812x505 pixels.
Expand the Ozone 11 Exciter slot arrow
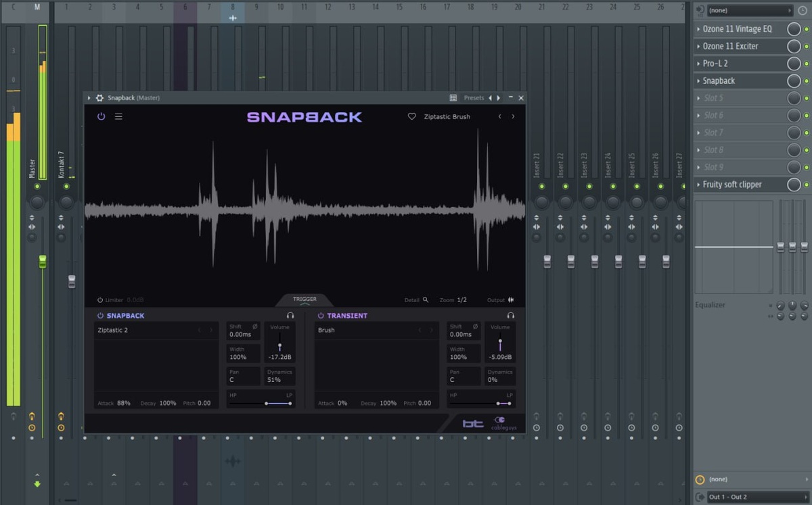pos(698,46)
